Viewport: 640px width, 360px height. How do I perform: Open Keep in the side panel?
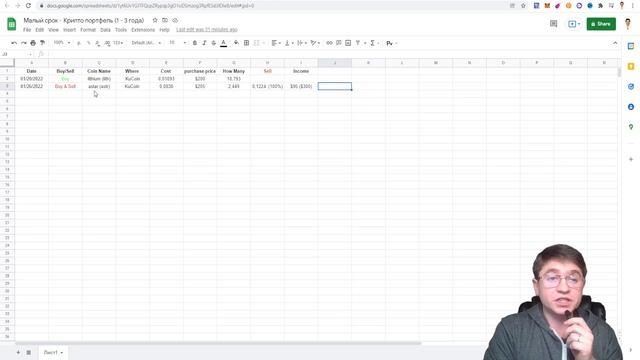(x=631, y=67)
